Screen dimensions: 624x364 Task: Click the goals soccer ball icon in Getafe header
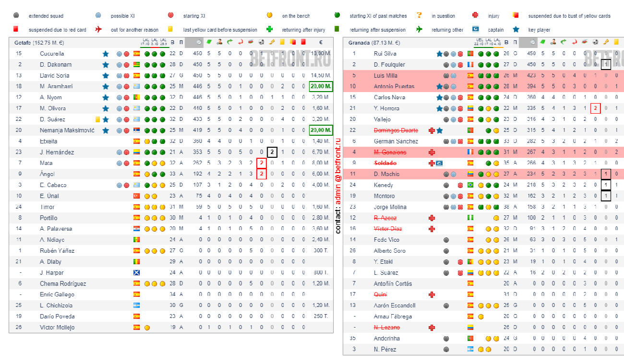point(261,42)
